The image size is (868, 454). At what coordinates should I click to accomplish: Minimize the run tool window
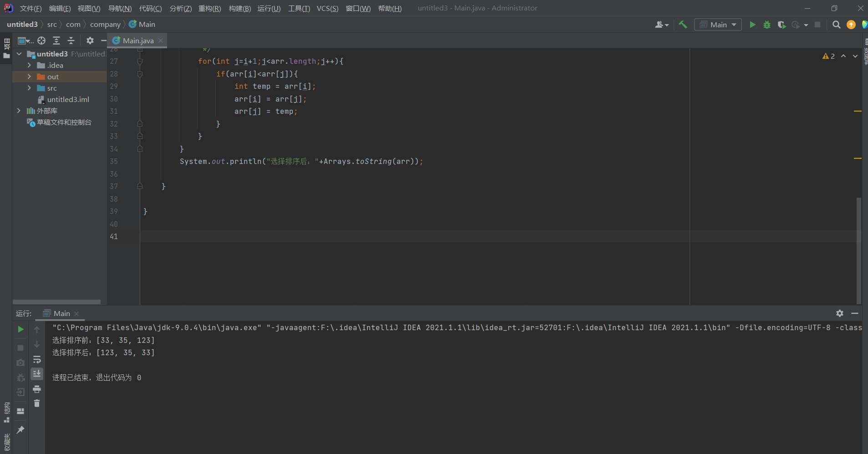pos(855,313)
